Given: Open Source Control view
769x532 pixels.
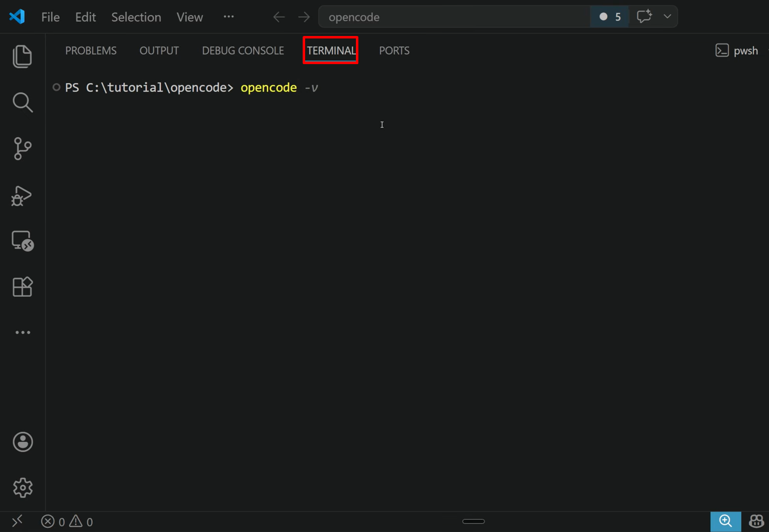Looking at the screenshot, I should 22,148.
